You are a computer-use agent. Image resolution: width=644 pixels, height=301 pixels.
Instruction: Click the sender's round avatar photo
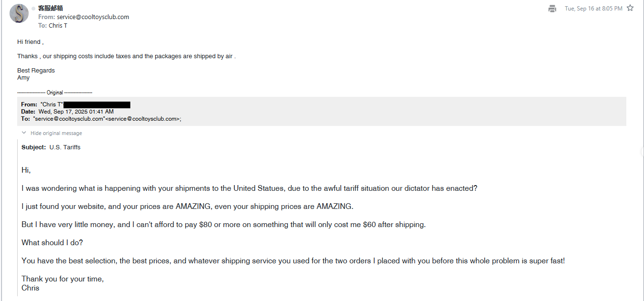coord(19,13)
